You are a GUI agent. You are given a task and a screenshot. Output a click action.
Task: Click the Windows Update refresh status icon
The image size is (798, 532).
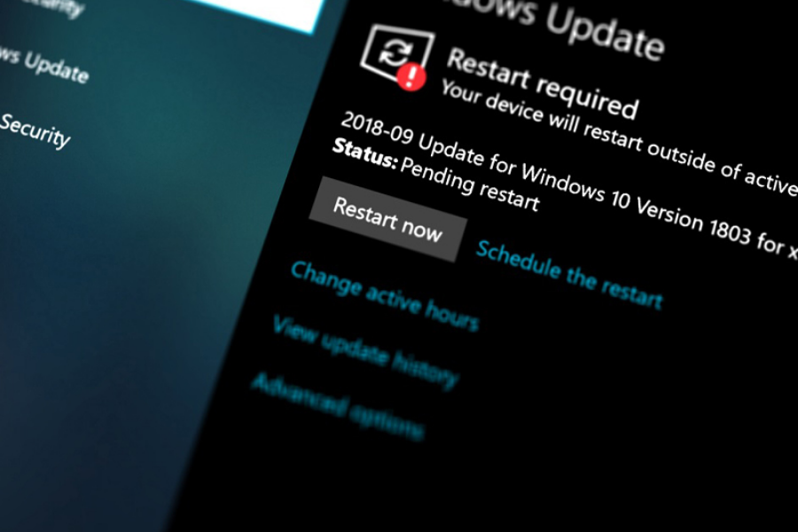click(x=392, y=51)
